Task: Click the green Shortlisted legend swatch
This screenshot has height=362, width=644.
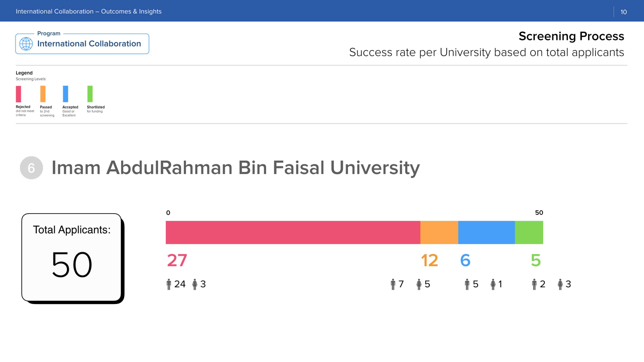Action: point(90,94)
